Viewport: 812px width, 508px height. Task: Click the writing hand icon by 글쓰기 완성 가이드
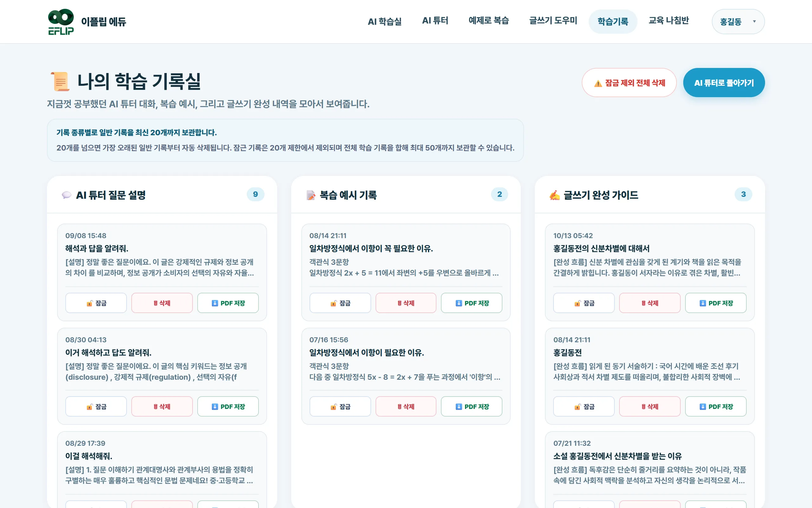555,195
